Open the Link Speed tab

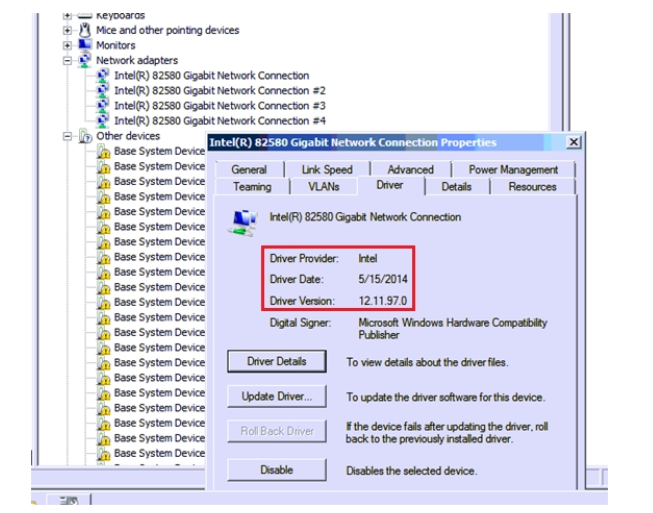click(327, 169)
